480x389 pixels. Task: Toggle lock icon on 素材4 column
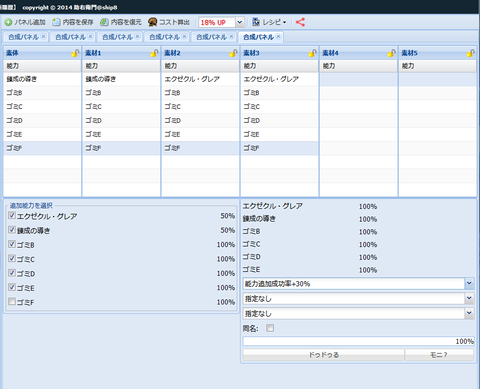391,53
